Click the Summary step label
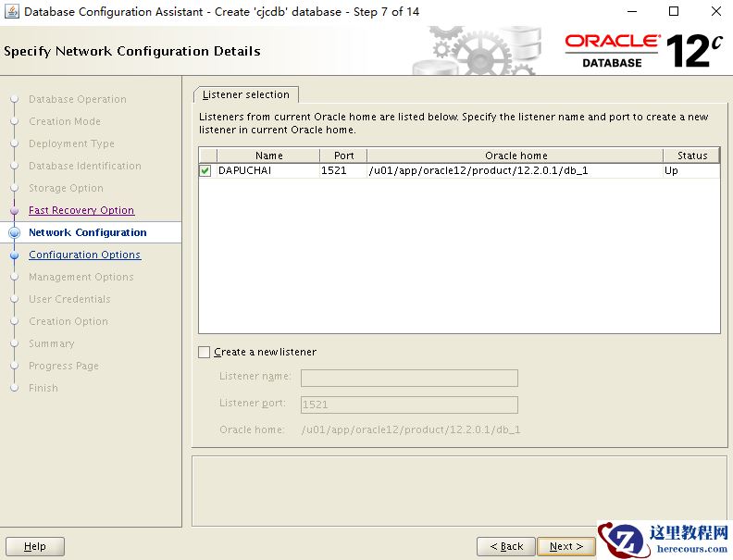The image size is (733, 560). coord(52,343)
